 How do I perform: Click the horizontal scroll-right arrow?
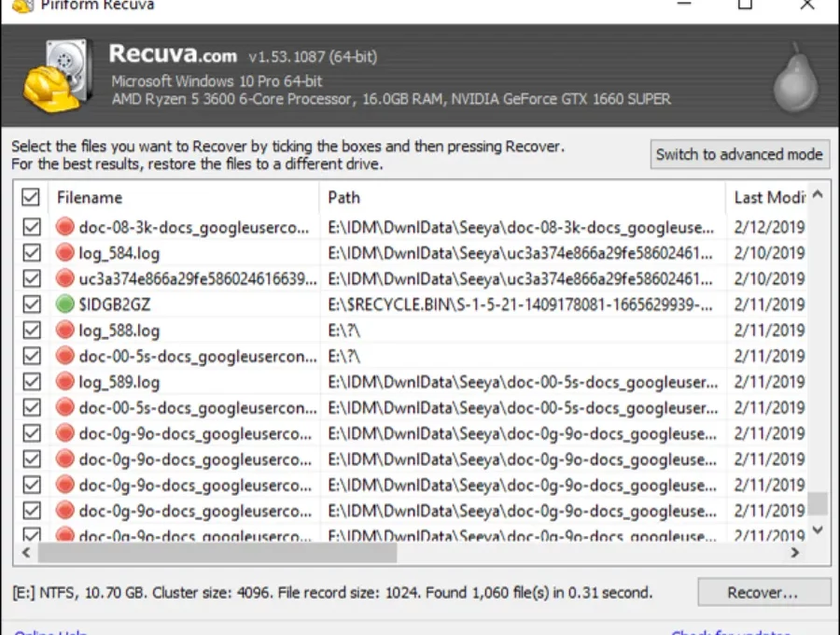click(795, 552)
